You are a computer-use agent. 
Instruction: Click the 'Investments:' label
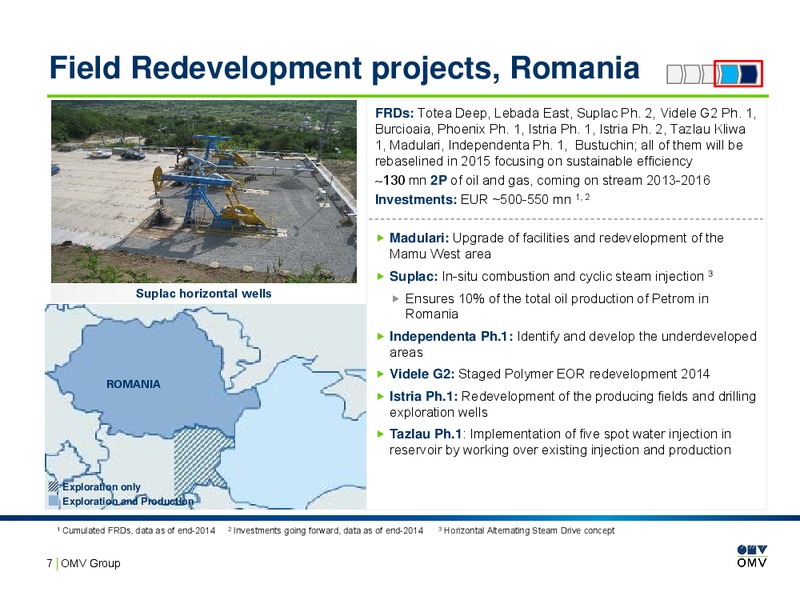[x=416, y=199]
